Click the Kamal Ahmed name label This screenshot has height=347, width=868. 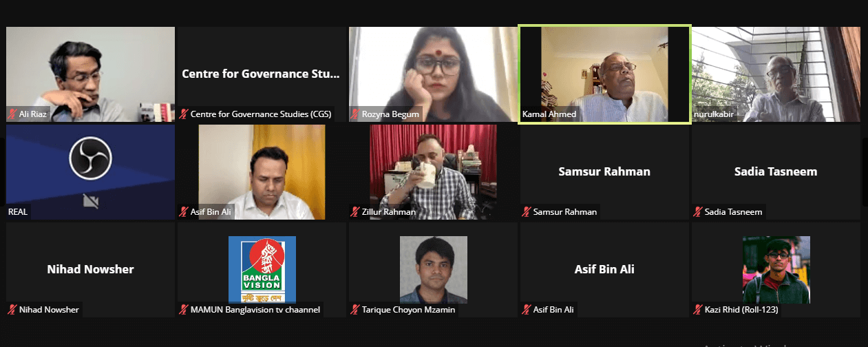coord(549,114)
